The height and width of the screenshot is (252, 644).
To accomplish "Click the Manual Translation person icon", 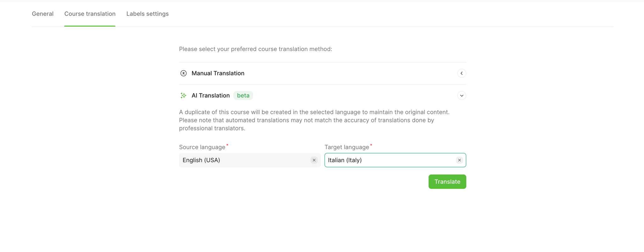I will click(x=183, y=73).
